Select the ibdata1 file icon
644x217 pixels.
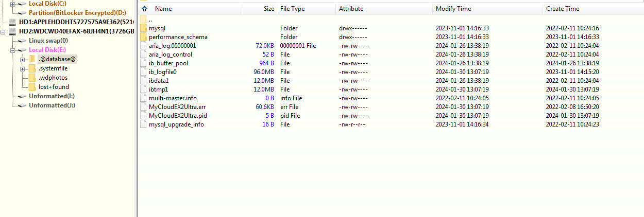coord(143,81)
